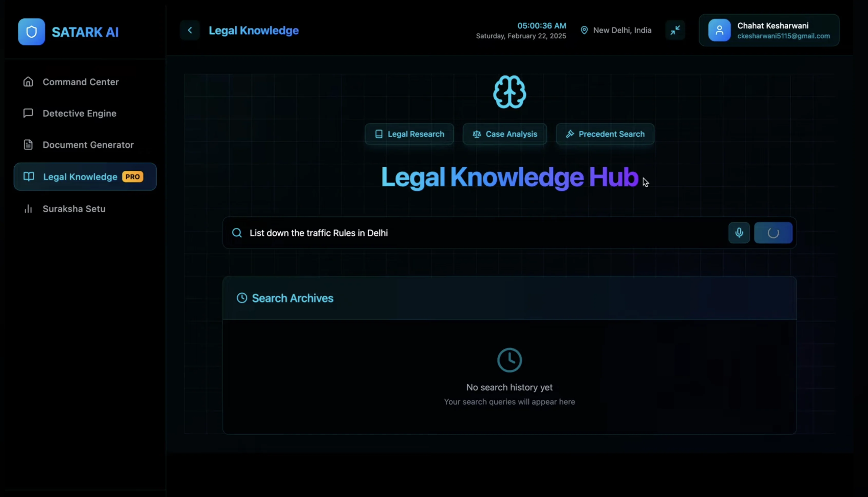The width and height of the screenshot is (868, 497).
Task: Click the 05:00:36 AM clock display
Action: [542, 26]
